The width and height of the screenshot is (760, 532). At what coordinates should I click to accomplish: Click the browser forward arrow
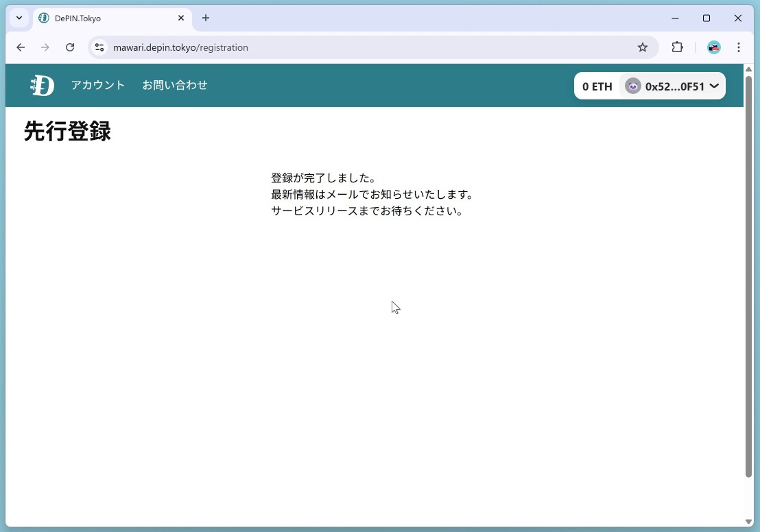click(x=45, y=47)
